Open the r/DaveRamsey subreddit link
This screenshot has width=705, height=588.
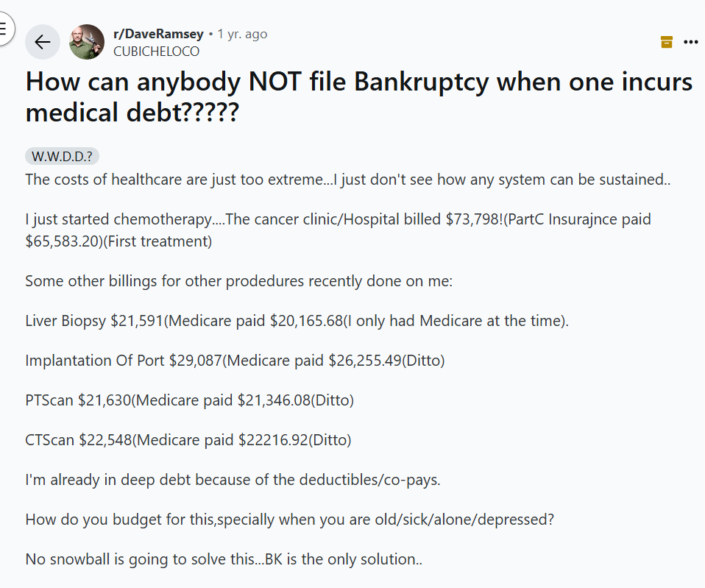[x=159, y=34]
